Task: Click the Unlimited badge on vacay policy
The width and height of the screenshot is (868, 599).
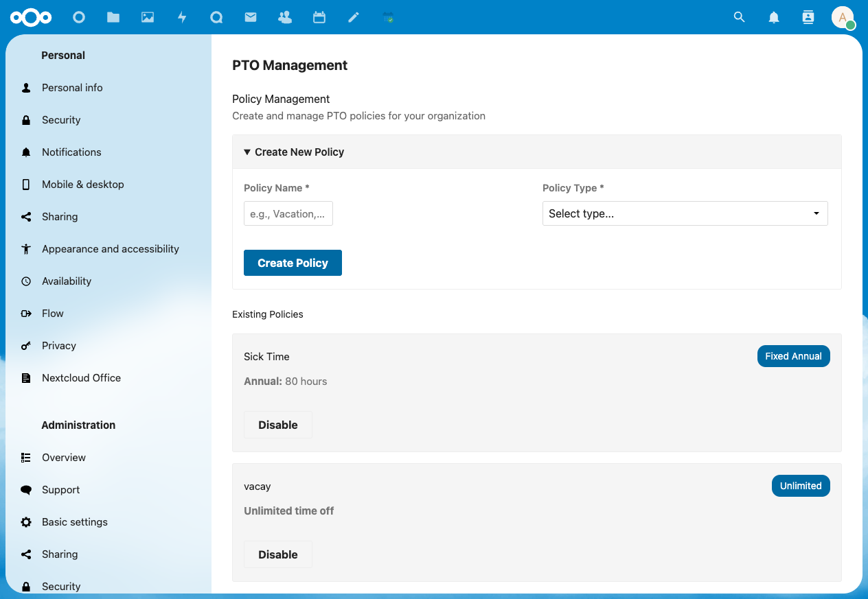Action: (801, 485)
